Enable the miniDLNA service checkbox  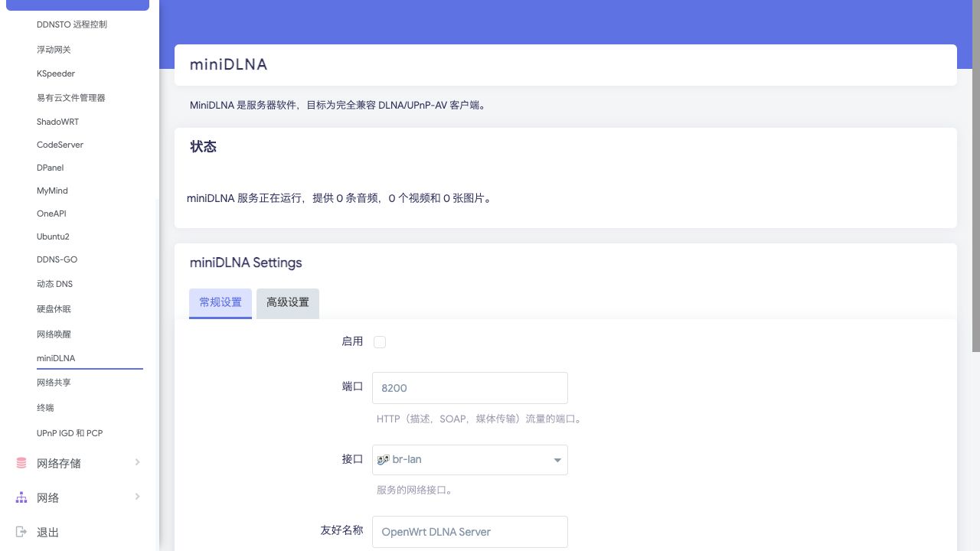[x=380, y=342]
